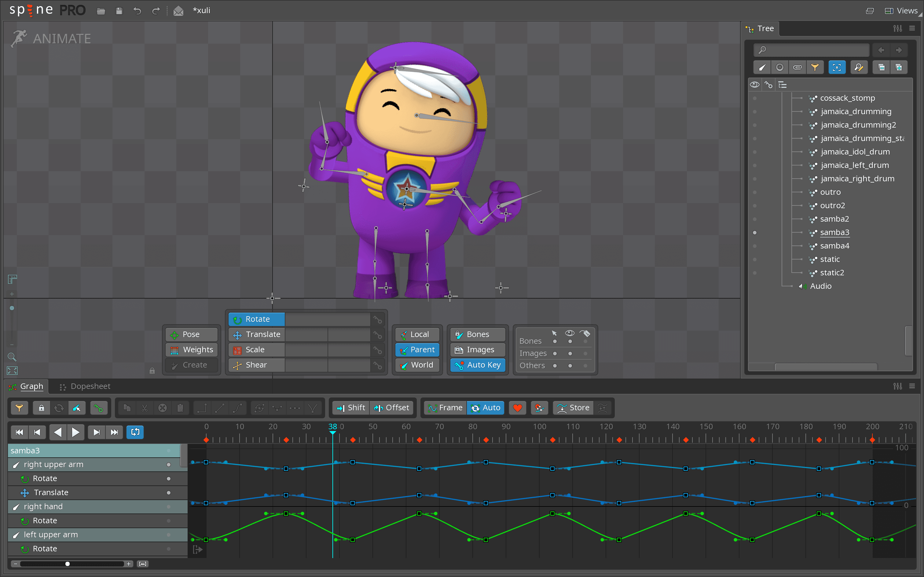Click the red heart icon in graph toolbar
Screen dimensions: 924x577
coord(517,408)
